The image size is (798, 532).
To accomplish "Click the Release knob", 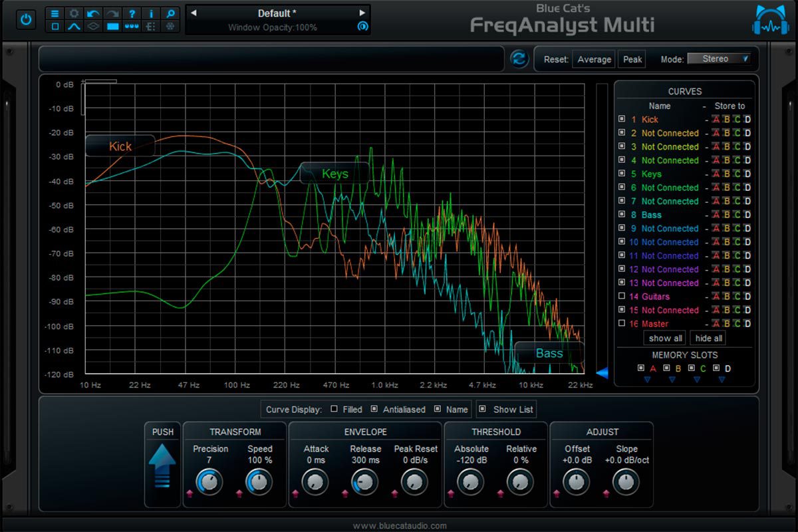I will (x=364, y=481).
